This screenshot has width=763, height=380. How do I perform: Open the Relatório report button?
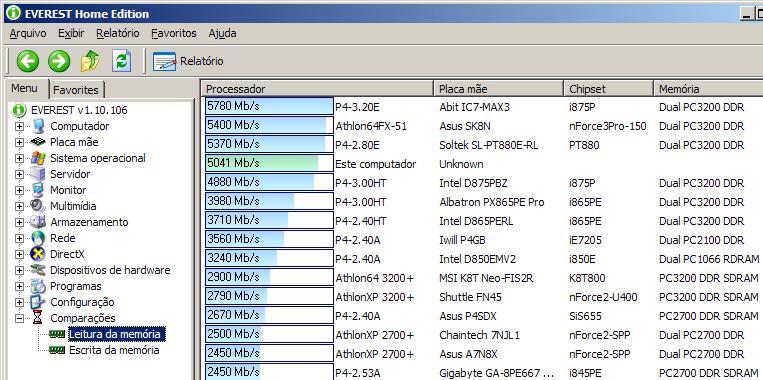188,61
